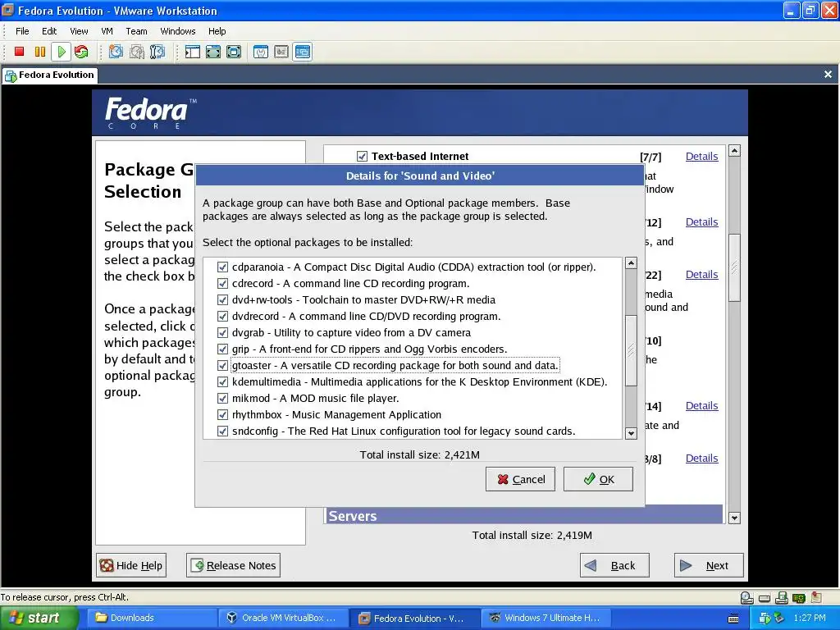Image resolution: width=840 pixels, height=630 pixels.
Task: Open the Team menu
Action: click(x=136, y=31)
